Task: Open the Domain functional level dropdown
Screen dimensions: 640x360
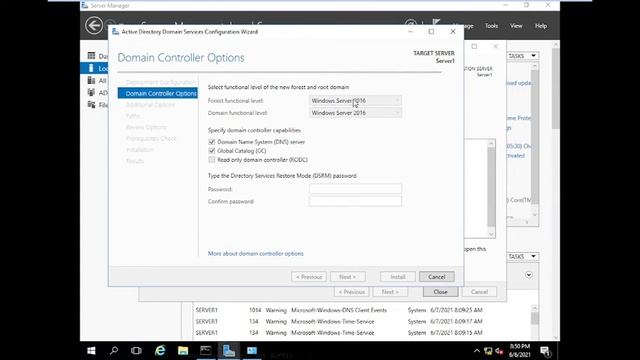Action: click(x=355, y=113)
